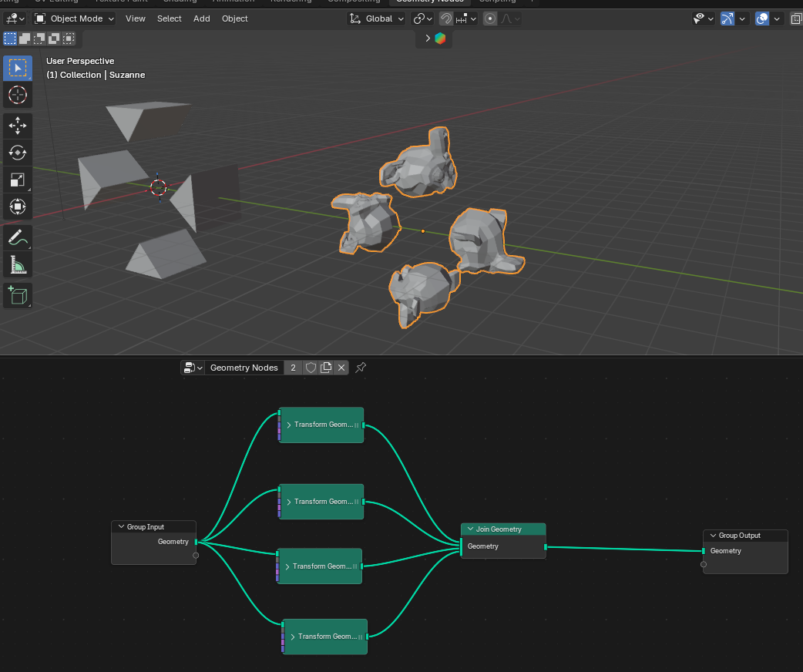Activate the Rotate tool
This screenshot has height=672, width=803.
click(x=18, y=153)
